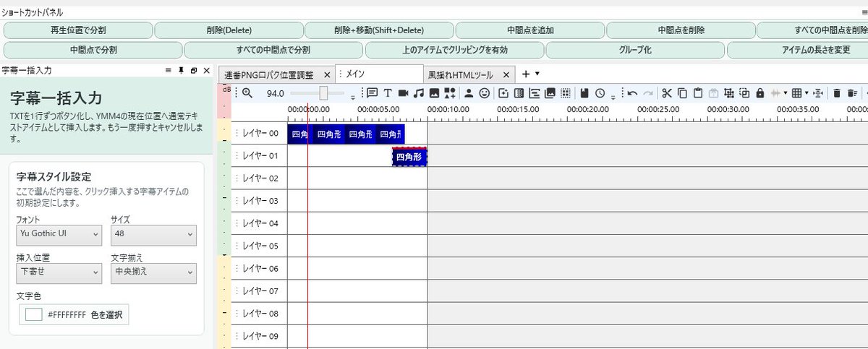Close the 風揺れHTMLツール tab
The width and height of the screenshot is (868, 349).
pos(506,74)
